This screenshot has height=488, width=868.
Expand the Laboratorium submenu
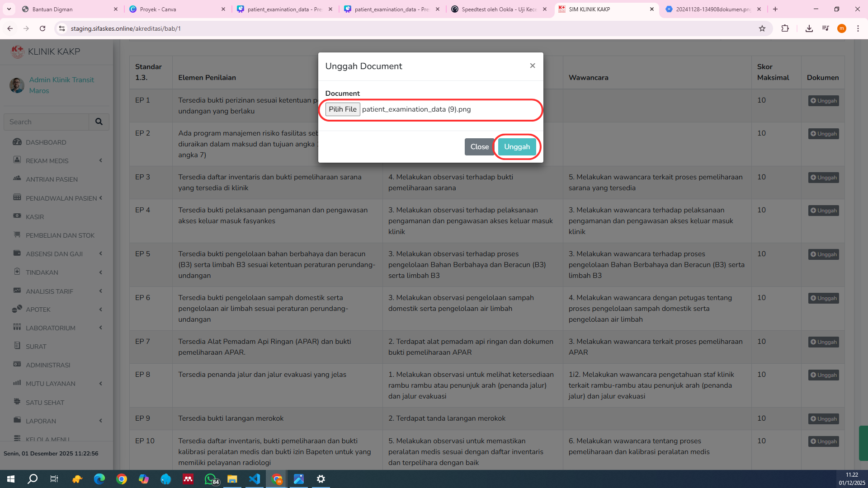click(x=50, y=328)
